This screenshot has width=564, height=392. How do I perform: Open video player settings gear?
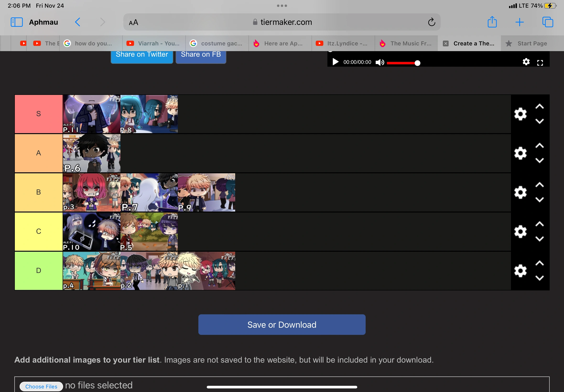(526, 62)
